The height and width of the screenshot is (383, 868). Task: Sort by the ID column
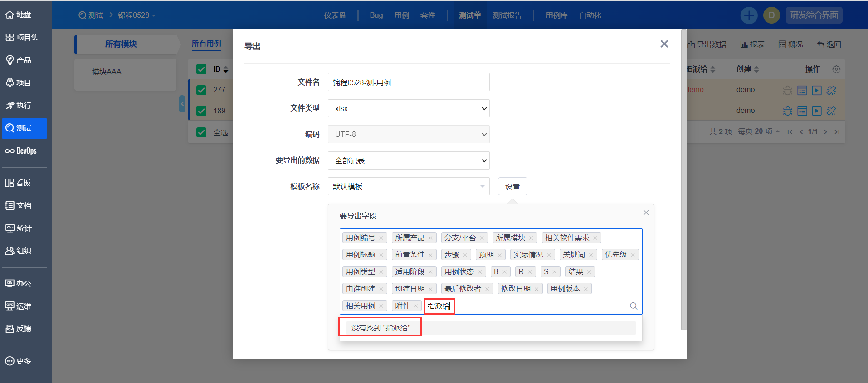pos(221,69)
